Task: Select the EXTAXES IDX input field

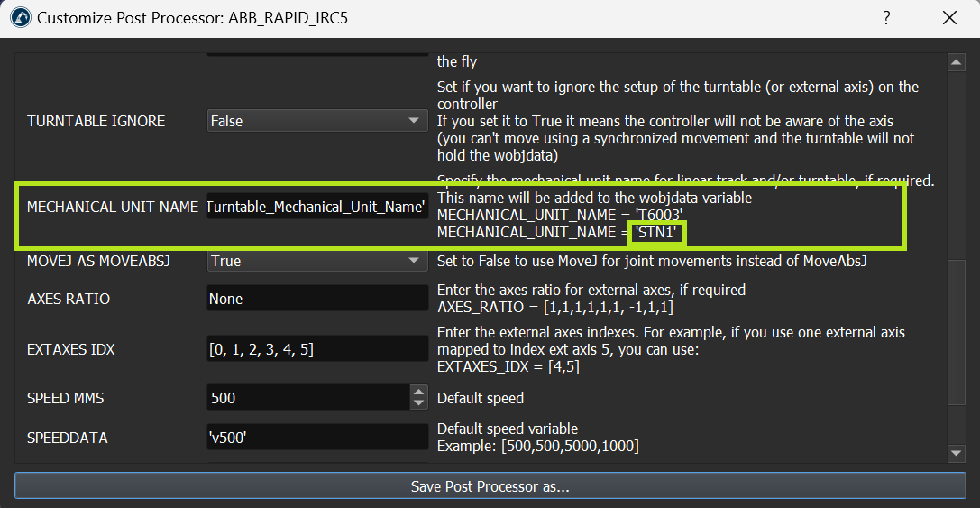Action: pyautogui.click(x=316, y=349)
